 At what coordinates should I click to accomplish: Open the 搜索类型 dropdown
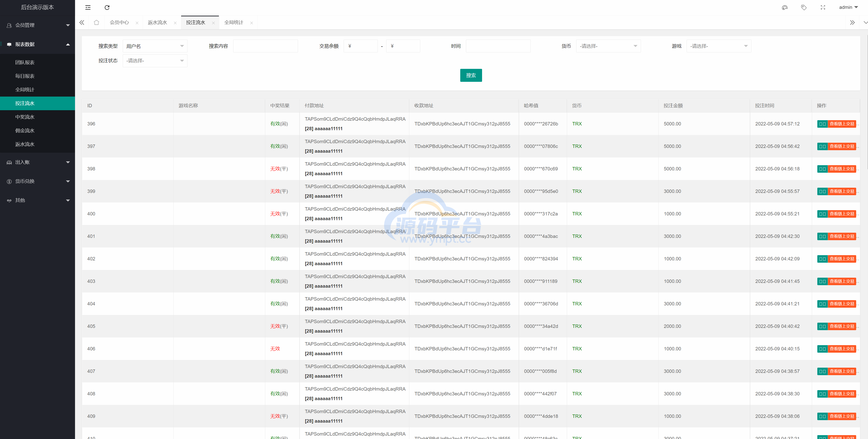click(x=155, y=46)
